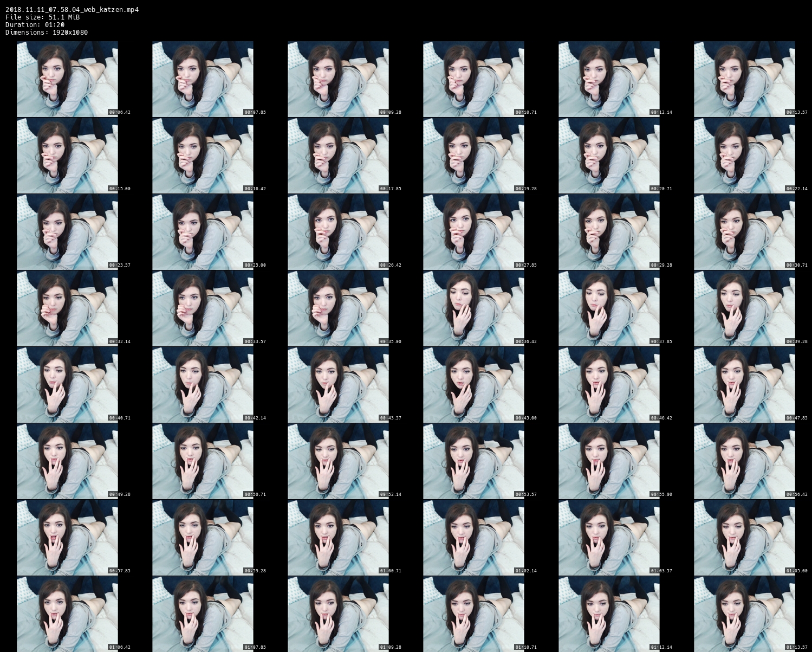This screenshot has height=652, width=812.
Task: Open the frame stamped 00:19.28
Action: pyautogui.click(x=474, y=156)
